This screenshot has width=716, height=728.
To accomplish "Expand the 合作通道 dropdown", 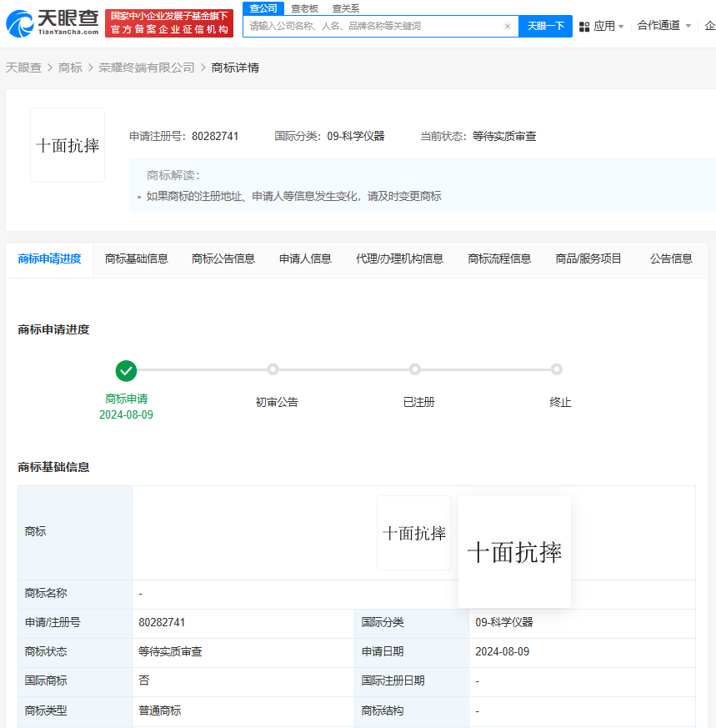I will (660, 25).
